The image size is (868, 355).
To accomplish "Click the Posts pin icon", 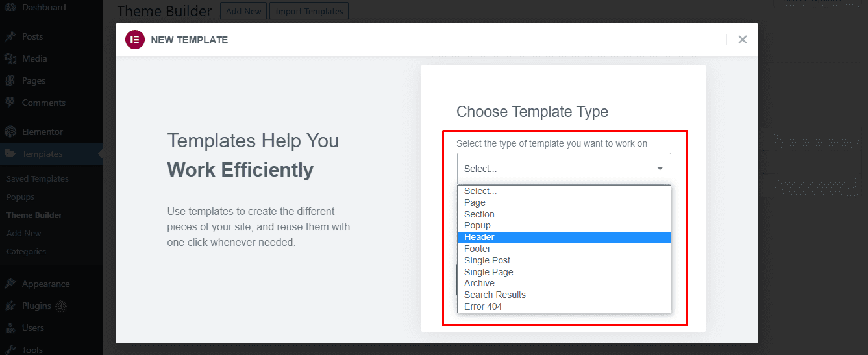I will pyautogui.click(x=10, y=36).
